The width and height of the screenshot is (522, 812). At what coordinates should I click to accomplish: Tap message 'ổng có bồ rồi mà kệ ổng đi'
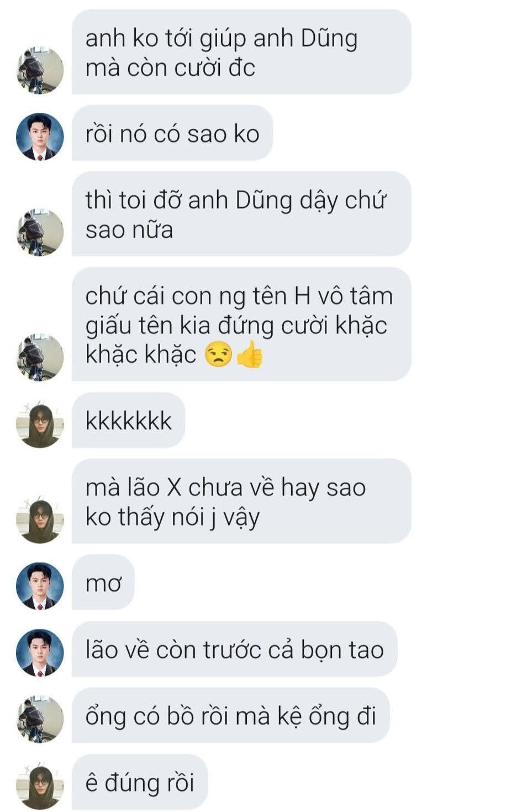tap(231, 715)
